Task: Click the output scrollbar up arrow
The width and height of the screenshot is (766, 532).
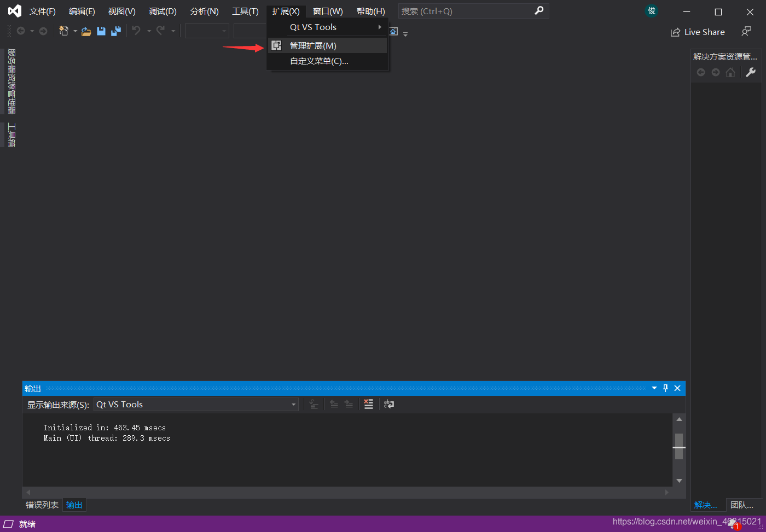Action: (679, 419)
